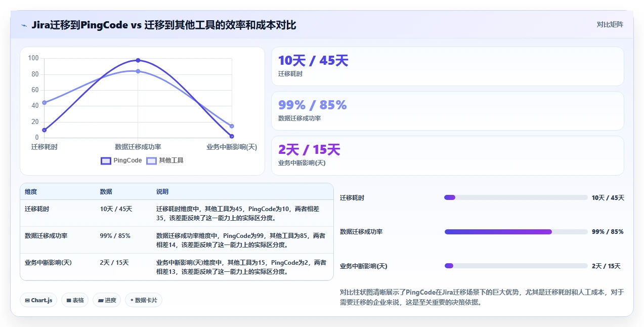Click table cell 2天 / 15天
644x327 pixels.
tap(114, 263)
